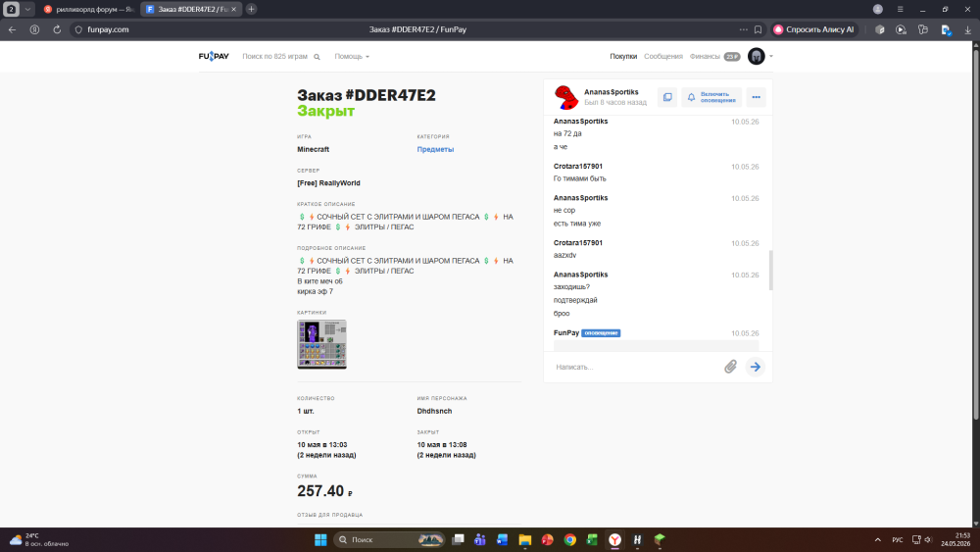This screenshot has width=980, height=552.
Task: Open the browser extensions icon
Action: pos(879,29)
